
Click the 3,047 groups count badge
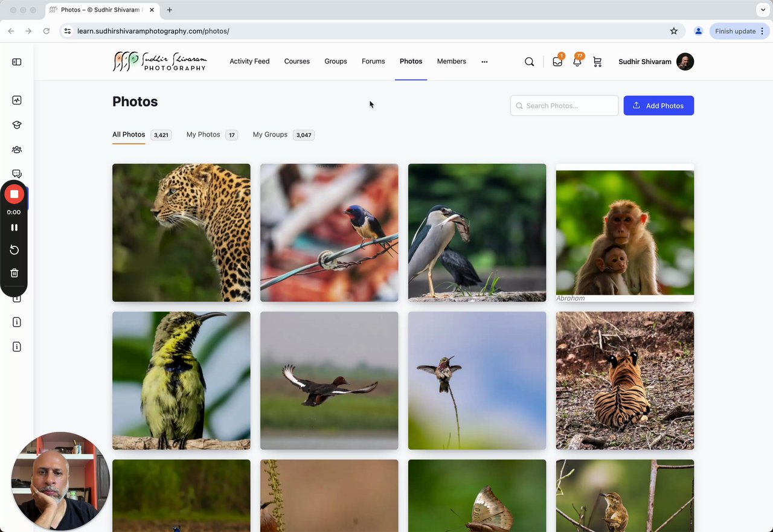click(304, 135)
